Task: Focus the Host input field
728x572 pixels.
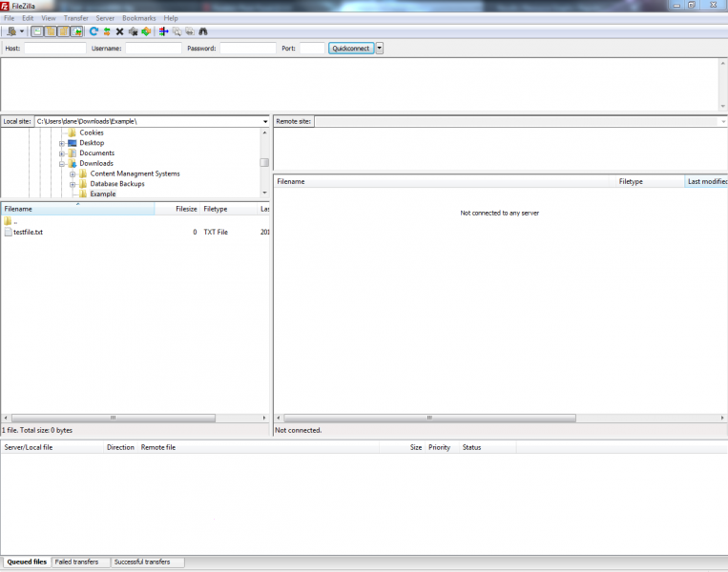Action: tap(55, 49)
